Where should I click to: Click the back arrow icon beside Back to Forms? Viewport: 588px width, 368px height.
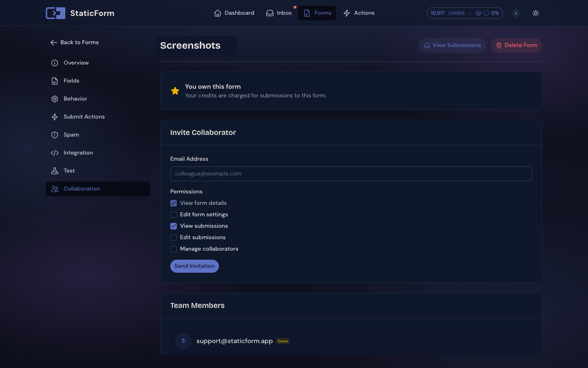pos(53,43)
